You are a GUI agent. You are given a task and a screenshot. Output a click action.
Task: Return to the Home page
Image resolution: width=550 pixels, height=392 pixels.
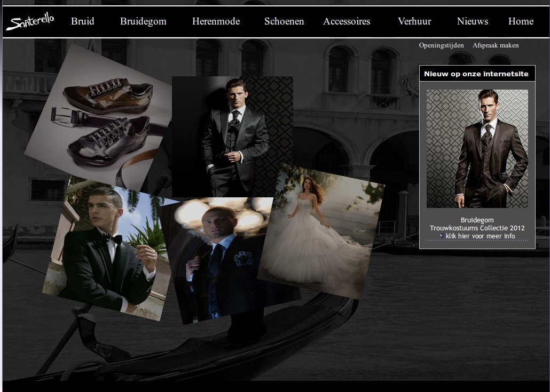pyautogui.click(x=521, y=21)
